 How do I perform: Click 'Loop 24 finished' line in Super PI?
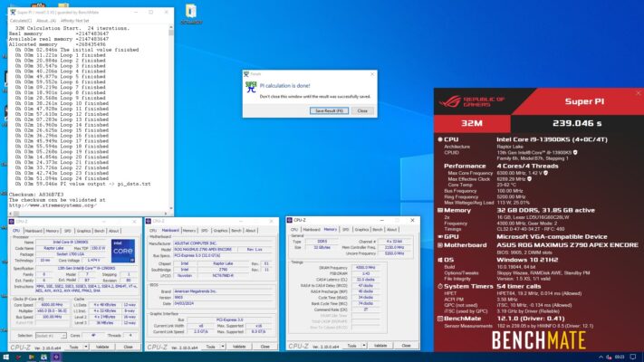tap(62, 178)
